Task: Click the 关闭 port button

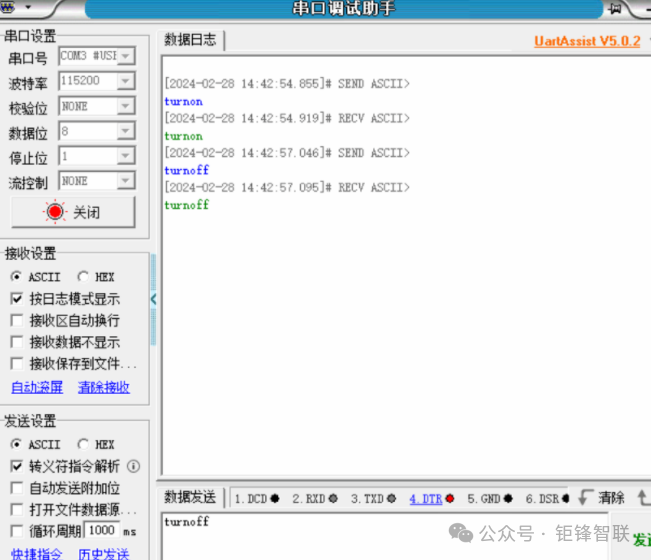Action: point(73,212)
